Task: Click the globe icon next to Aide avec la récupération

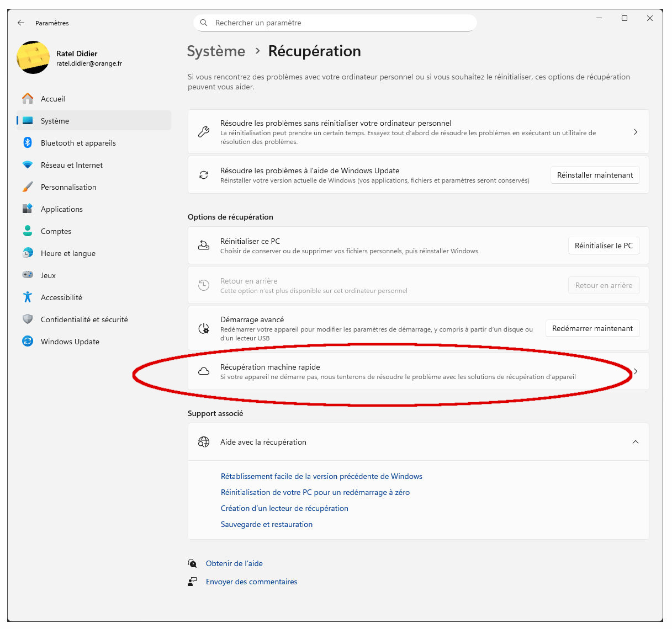Action: [204, 442]
